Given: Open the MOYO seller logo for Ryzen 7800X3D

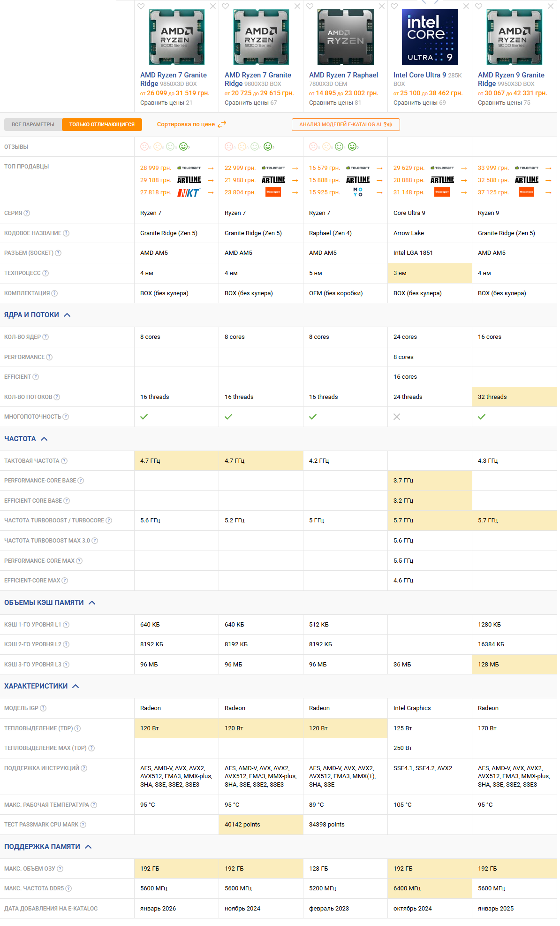Looking at the screenshot, I should click(x=358, y=192).
